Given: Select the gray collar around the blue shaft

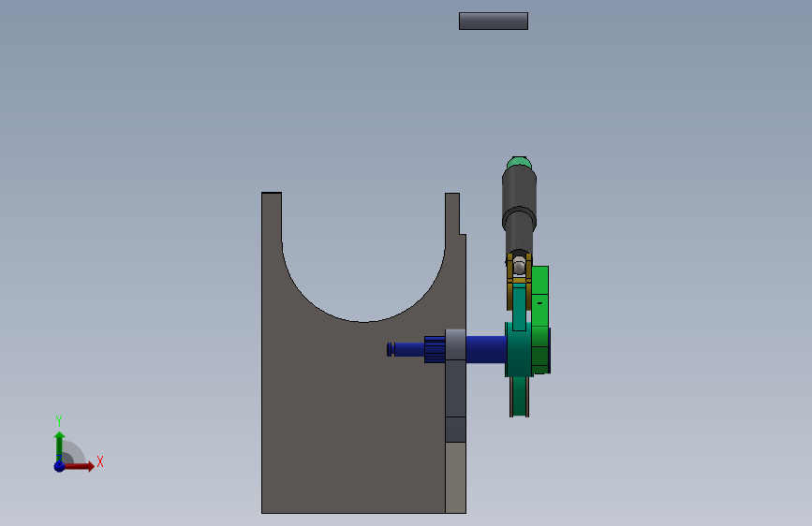Looking at the screenshot, I should tap(455, 344).
